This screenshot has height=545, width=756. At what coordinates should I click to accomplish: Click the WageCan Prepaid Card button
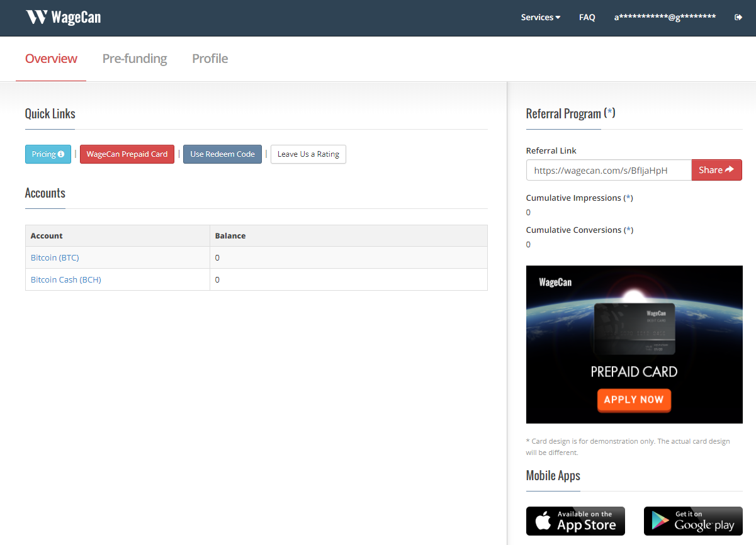tap(127, 154)
